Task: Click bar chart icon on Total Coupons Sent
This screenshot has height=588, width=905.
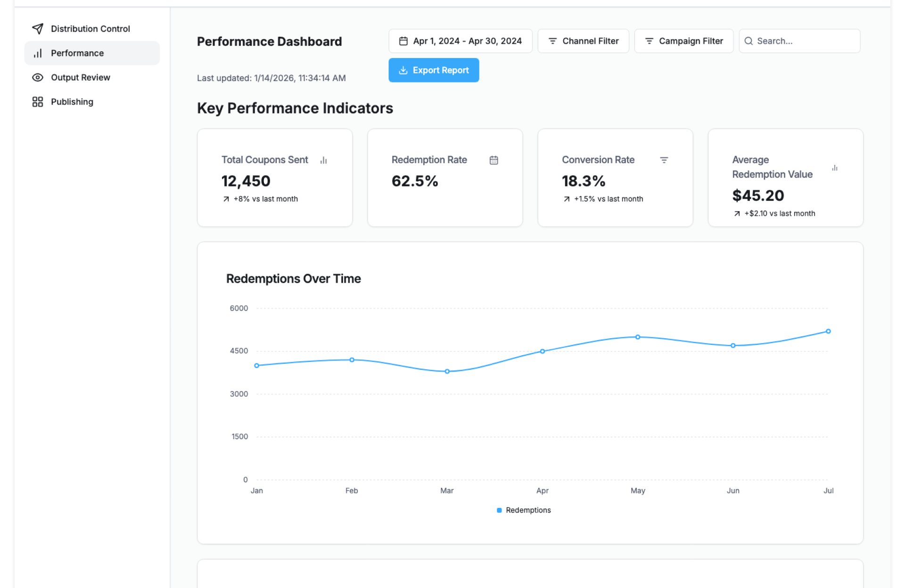Action: [323, 160]
